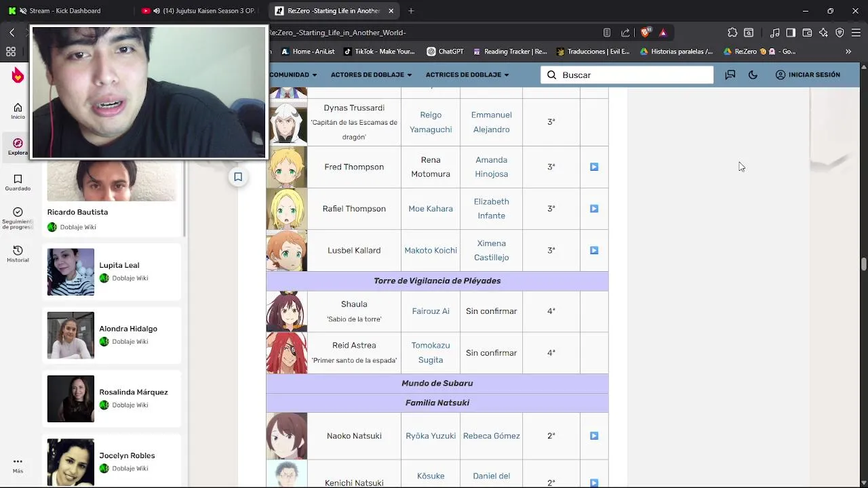The image size is (868, 488).
Task: Open Re:Zero Google Drive bookmark
Action: [759, 52]
